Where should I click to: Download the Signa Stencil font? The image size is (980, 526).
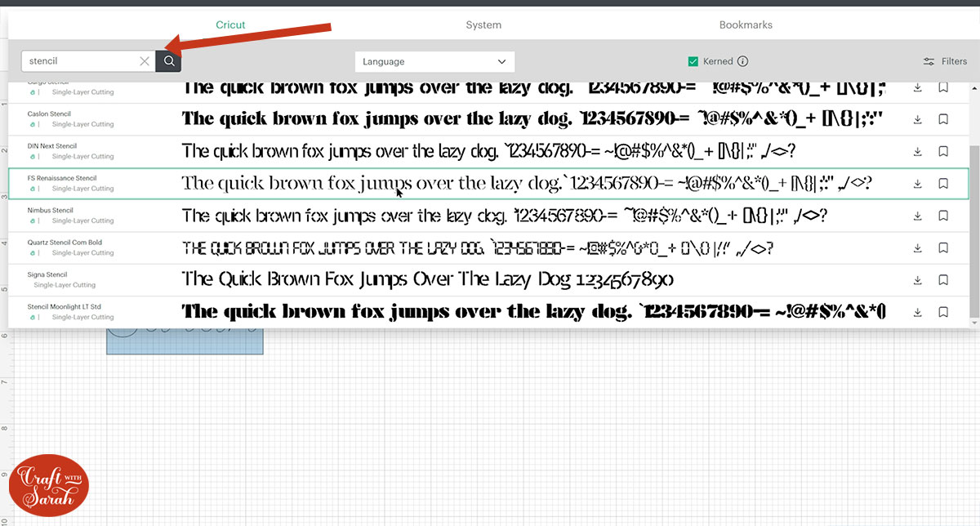click(917, 280)
